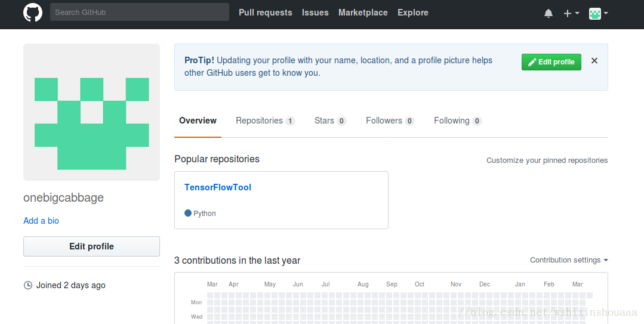
Task: Click the Aug month label in graph
Action: point(363,284)
